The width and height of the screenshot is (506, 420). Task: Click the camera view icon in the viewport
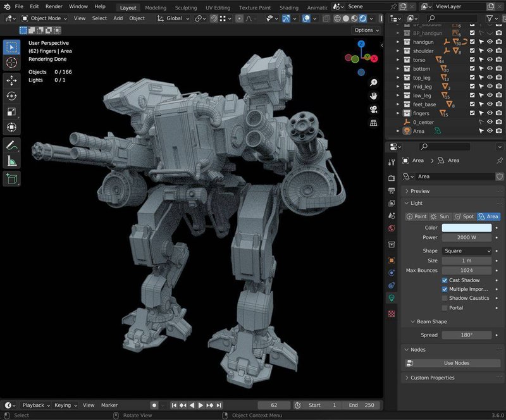click(373, 109)
